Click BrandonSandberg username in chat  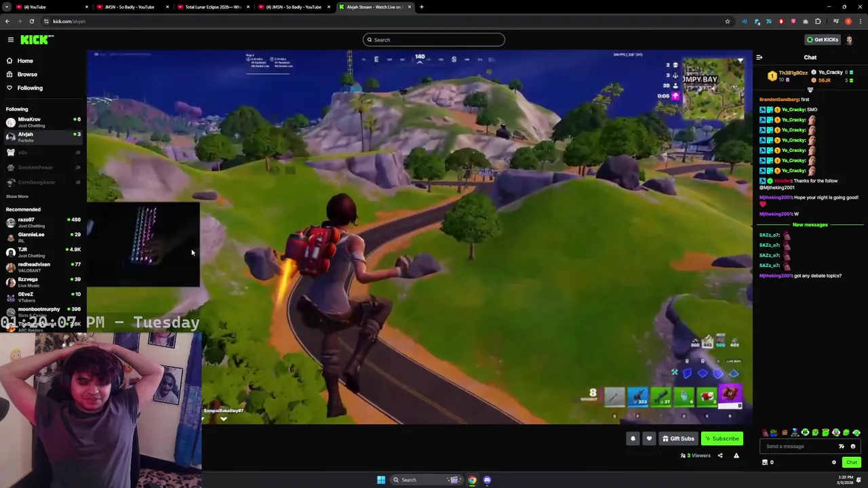[x=779, y=100]
